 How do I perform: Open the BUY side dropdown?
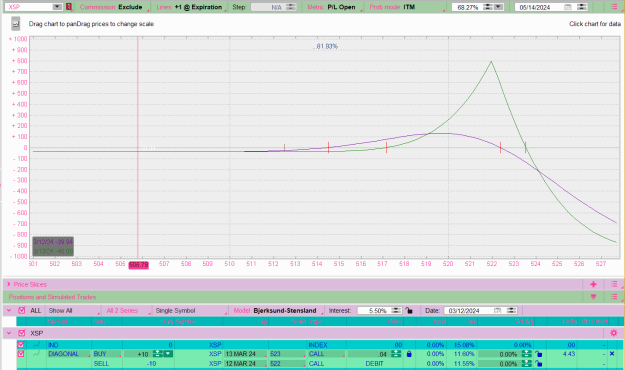[x=106, y=354]
